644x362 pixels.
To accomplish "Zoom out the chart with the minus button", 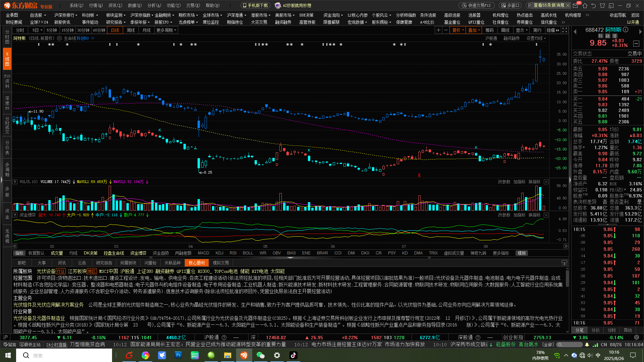I will pos(446,30).
